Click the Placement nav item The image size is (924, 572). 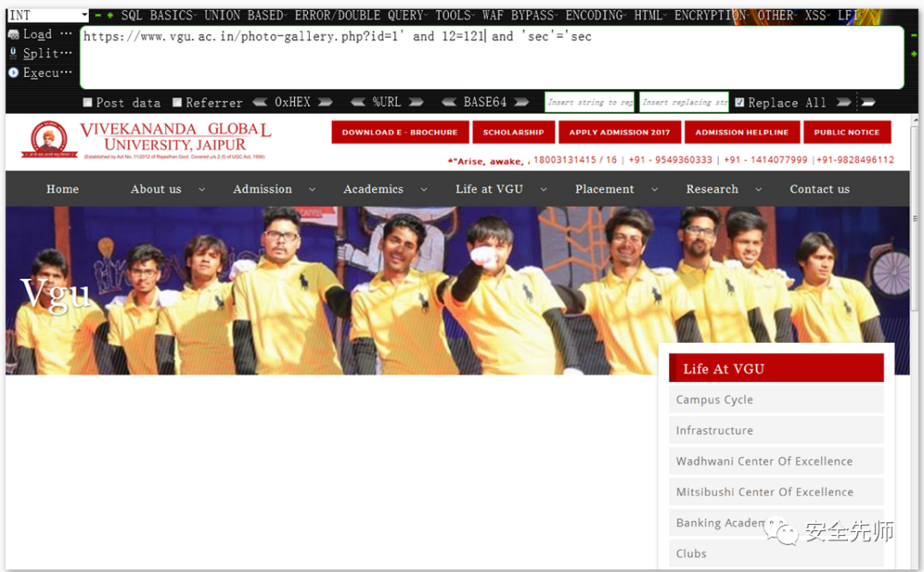[x=605, y=189]
